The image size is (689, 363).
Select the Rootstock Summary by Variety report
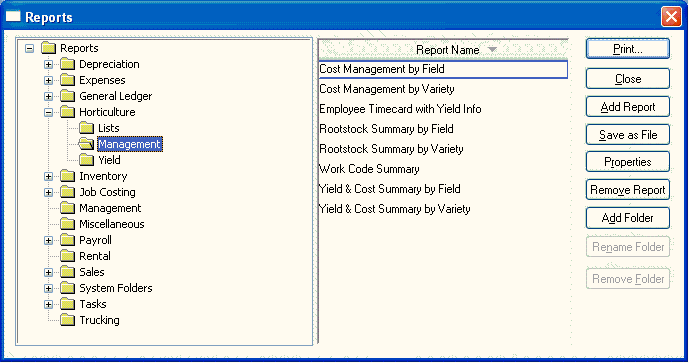[443, 149]
